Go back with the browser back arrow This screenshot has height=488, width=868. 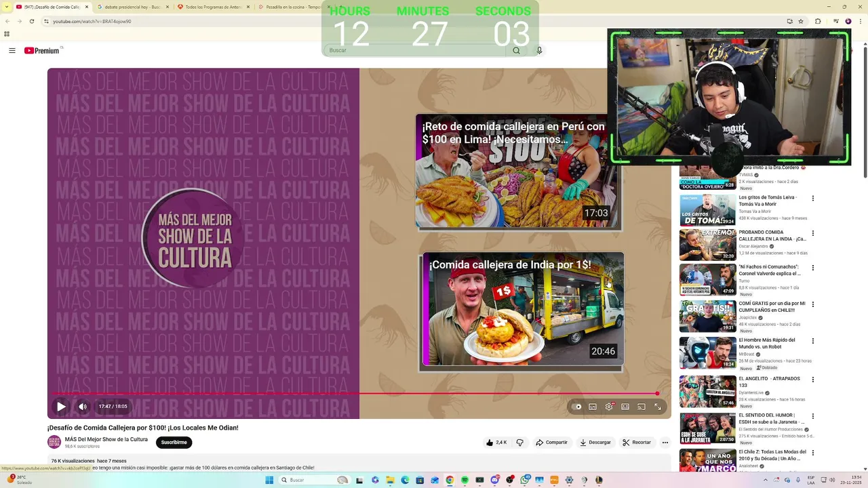tap(6, 21)
